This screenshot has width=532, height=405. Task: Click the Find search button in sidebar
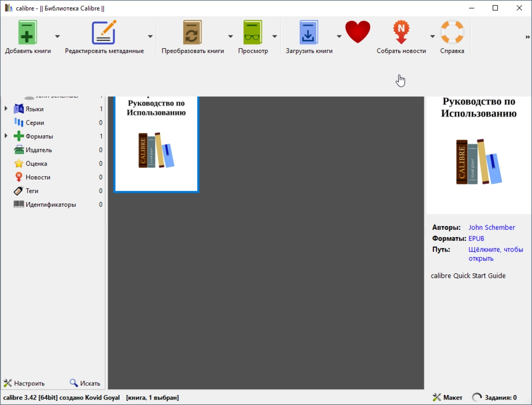(85, 383)
